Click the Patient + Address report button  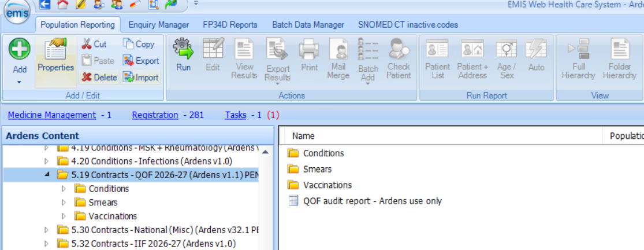pos(472,59)
